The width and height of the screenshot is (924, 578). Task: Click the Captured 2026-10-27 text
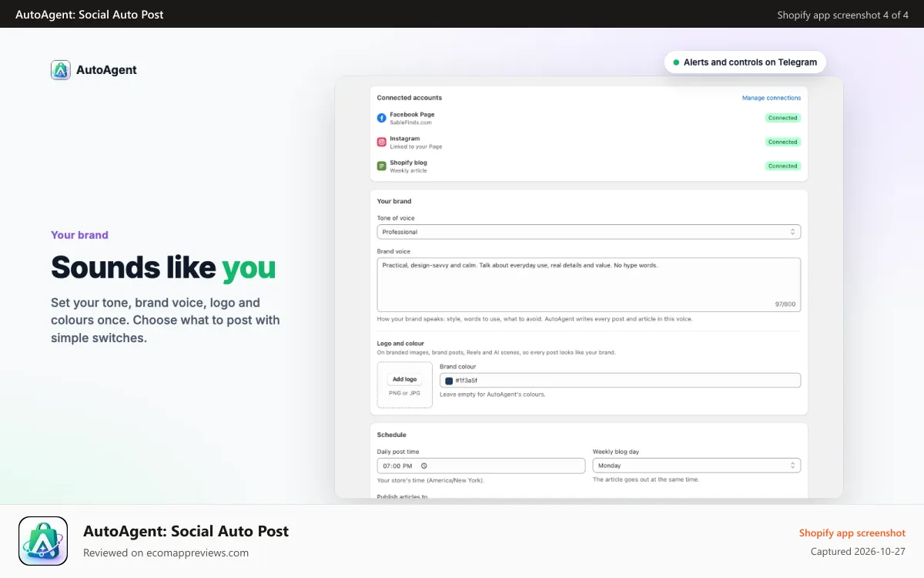[858, 552]
